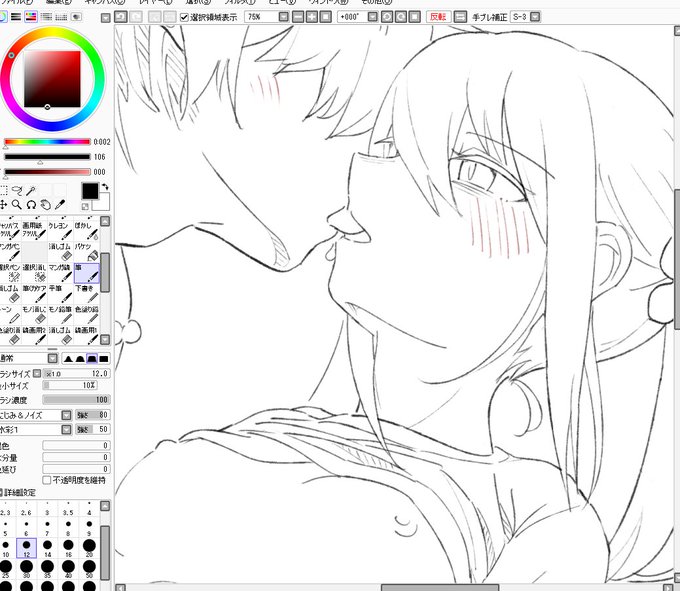
Task: Reset canvas rotation button
Action: [x=415, y=17]
